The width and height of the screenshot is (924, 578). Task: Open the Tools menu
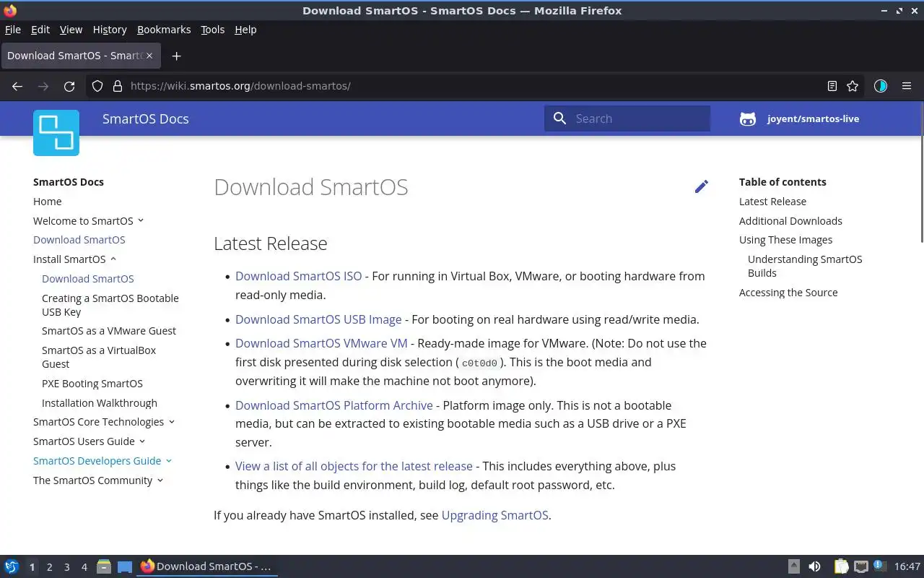212,30
